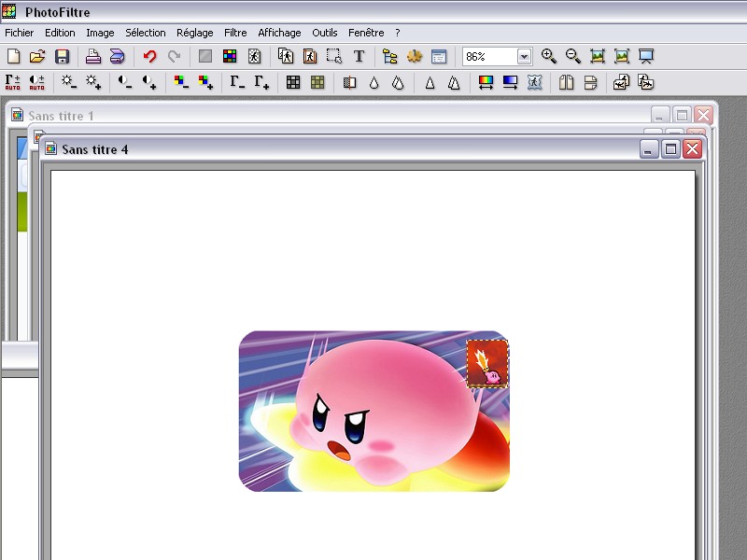Apply gamma minus correction icon

pos(237,82)
